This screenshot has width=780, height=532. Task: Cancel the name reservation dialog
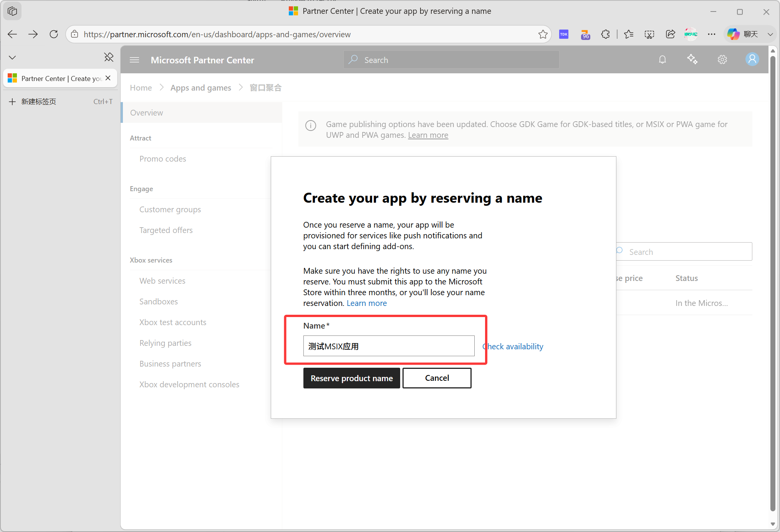coord(437,378)
